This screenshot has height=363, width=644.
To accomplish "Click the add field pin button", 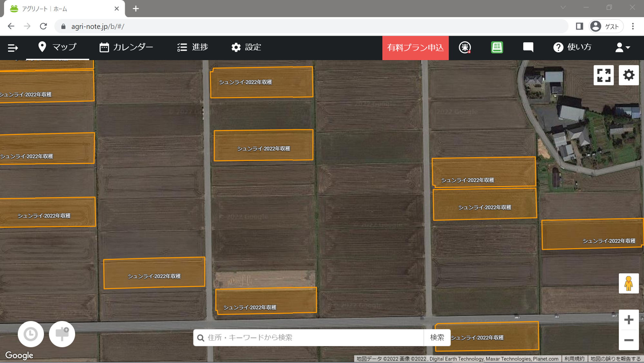I will pyautogui.click(x=62, y=334).
